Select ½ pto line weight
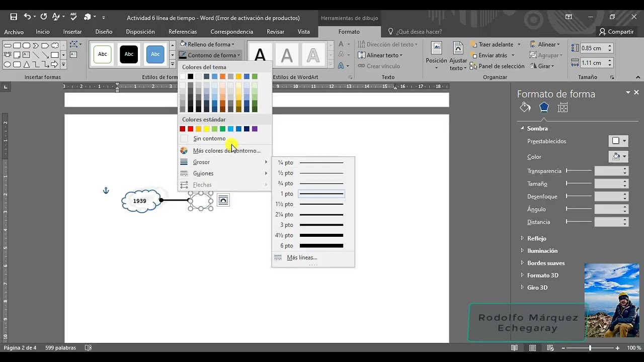This screenshot has width=644, height=362. point(313,173)
